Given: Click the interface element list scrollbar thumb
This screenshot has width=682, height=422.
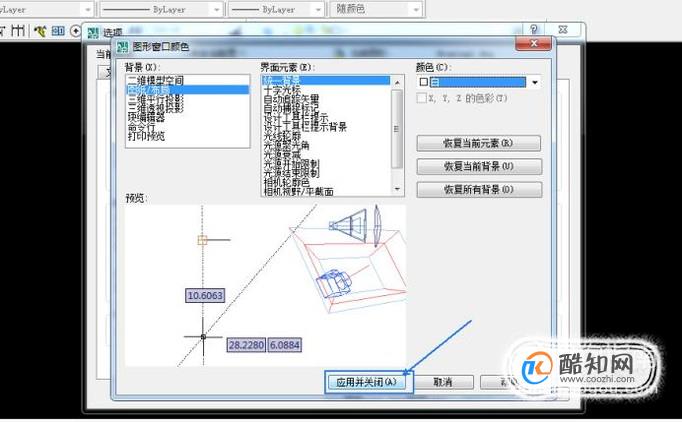Looking at the screenshot, I should pos(397,129).
